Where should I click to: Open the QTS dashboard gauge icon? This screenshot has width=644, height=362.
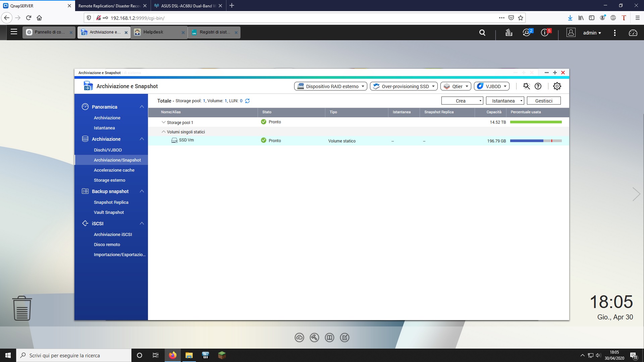coord(633,33)
